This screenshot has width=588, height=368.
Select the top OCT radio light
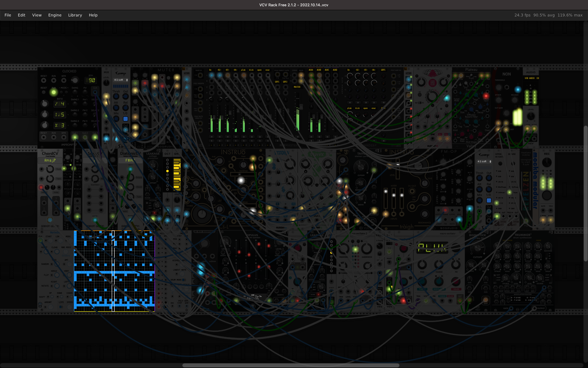point(167,160)
